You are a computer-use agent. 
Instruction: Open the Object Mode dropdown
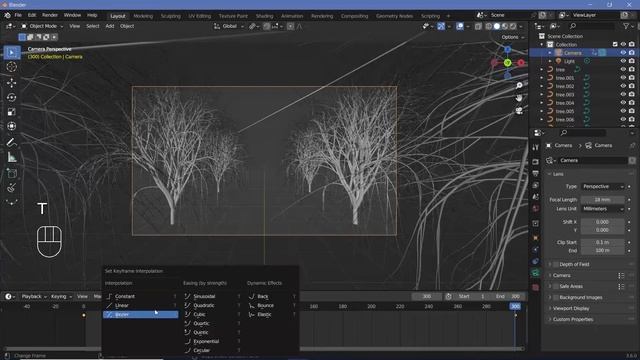click(42, 26)
